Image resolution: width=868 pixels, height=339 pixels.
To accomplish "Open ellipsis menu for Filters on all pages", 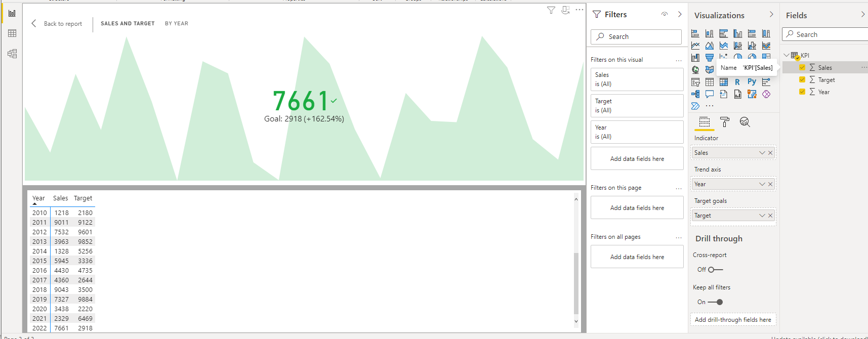I will (x=679, y=237).
